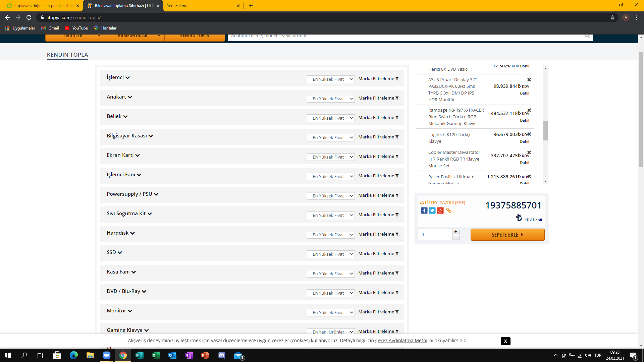The image size is (644, 362).
Task: Decrease quantity with minus stepper
Action: [456, 237]
